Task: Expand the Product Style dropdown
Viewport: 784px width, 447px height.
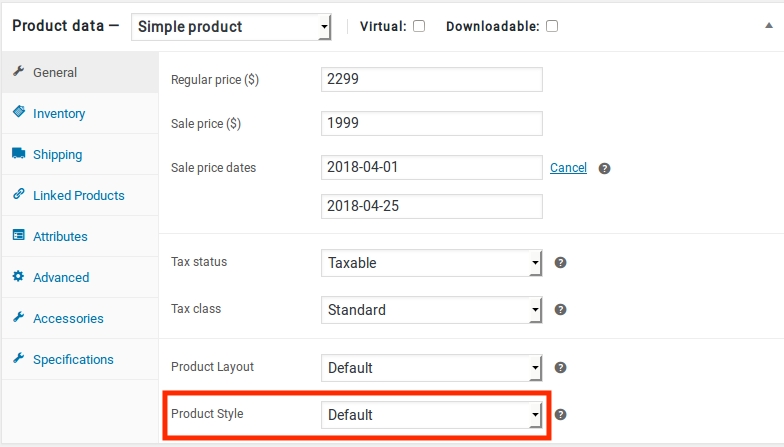Action: click(x=431, y=415)
